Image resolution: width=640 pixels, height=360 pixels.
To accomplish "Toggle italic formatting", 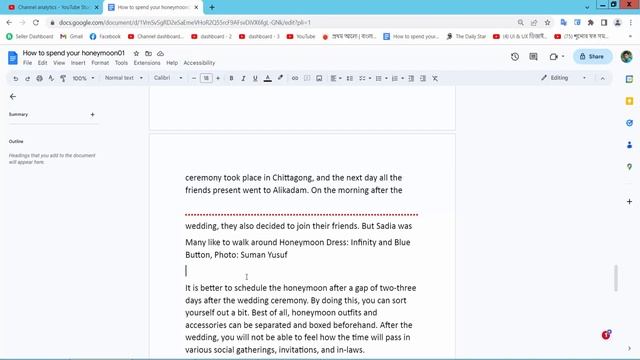I will [x=243, y=78].
